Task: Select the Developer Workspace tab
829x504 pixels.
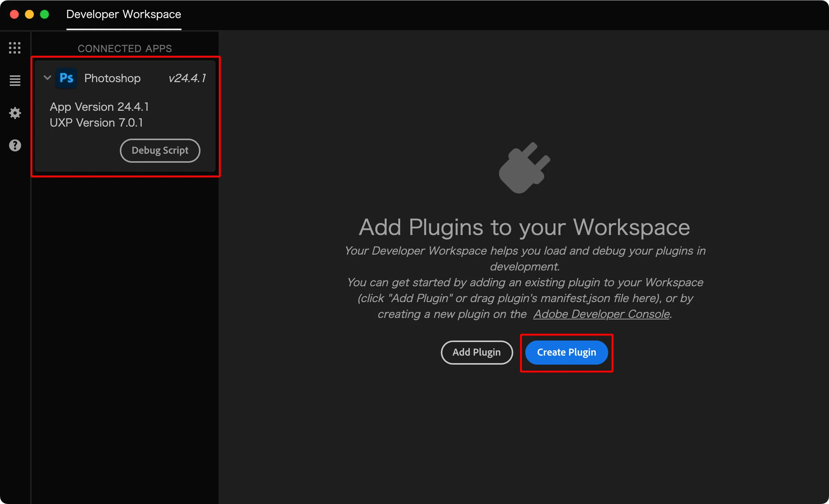Action: [x=124, y=14]
